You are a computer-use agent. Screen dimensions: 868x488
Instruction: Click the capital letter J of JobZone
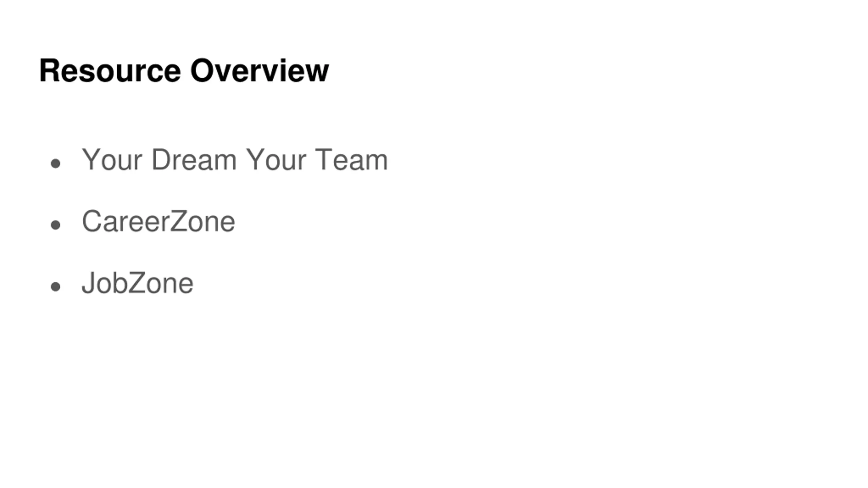(x=88, y=283)
